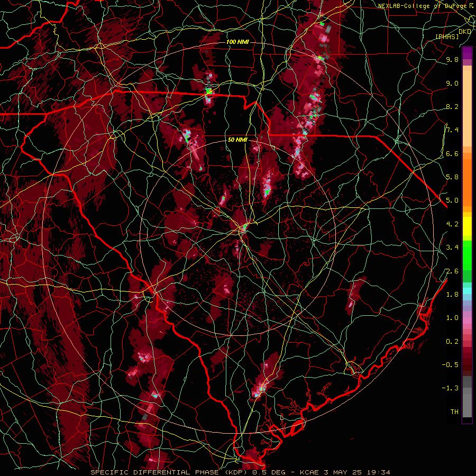Click the -1.3 legend value
The height and width of the screenshot is (476, 476).
[450, 388]
